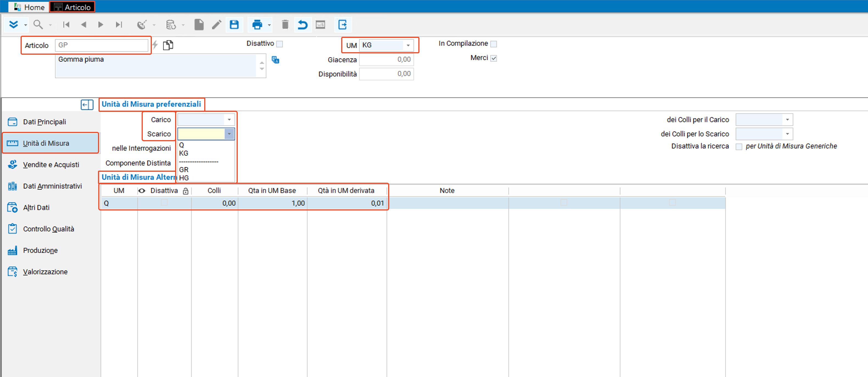Open dei Colli per lo Scarico dropdown
This screenshot has width=868, height=377.
click(788, 134)
